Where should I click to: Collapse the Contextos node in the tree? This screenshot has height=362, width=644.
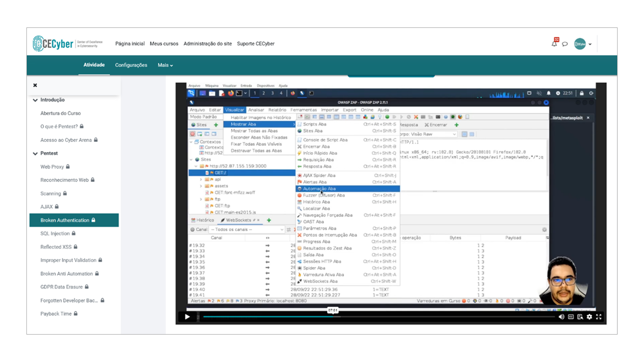(191, 142)
